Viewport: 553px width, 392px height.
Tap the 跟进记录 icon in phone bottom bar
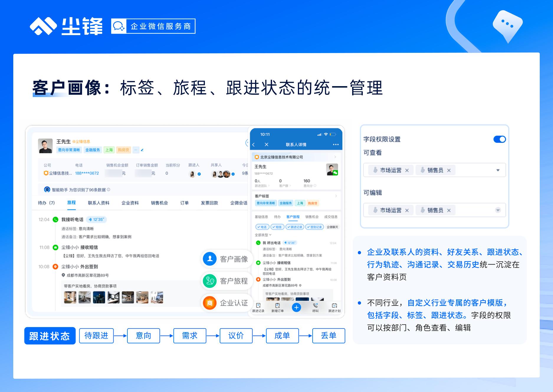(x=259, y=307)
